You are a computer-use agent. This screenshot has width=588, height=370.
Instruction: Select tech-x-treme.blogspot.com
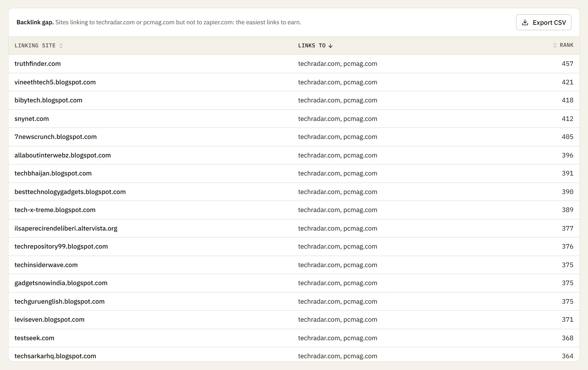tap(55, 210)
